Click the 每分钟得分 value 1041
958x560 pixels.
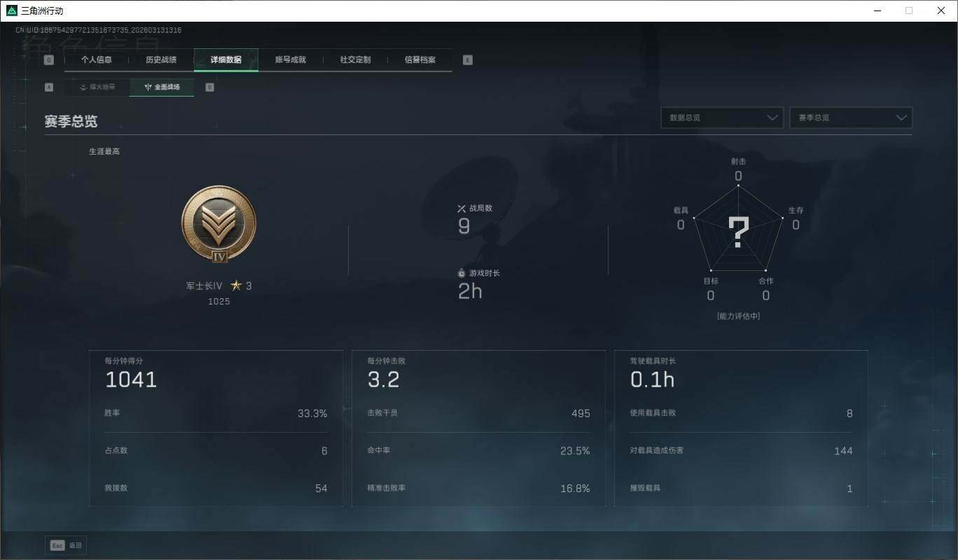[x=131, y=380]
